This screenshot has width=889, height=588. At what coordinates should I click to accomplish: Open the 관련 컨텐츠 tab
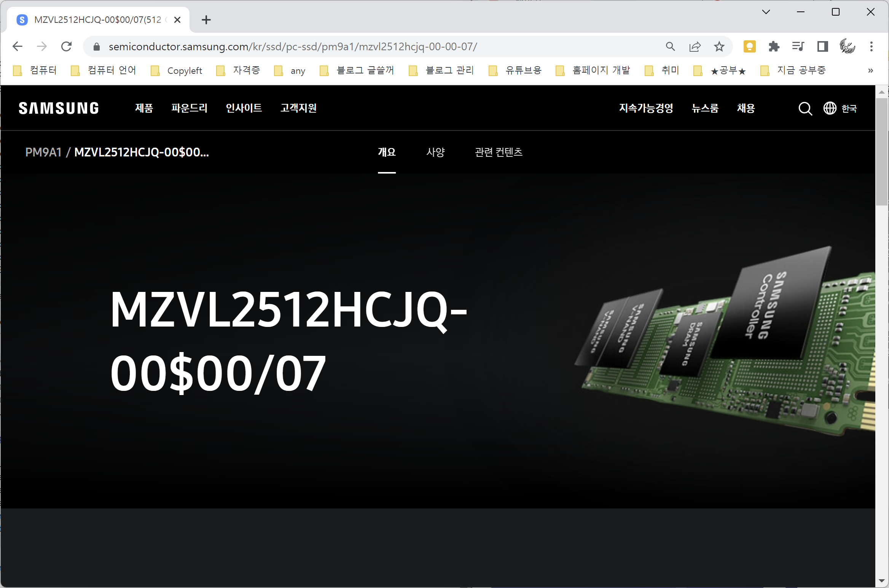click(499, 152)
